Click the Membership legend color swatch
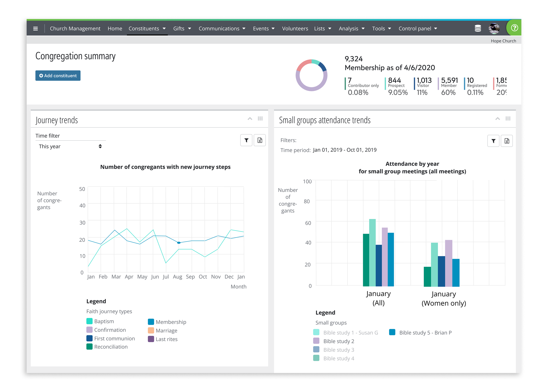The image size is (548, 392). coord(151,322)
